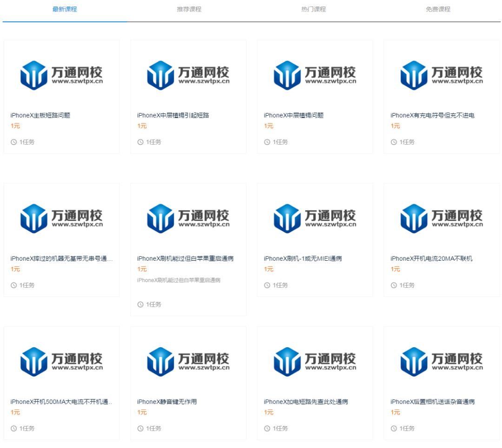Click the iPhoneX后置相机送话杂音通病 title link
This screenshot has width=502, height=448.
point(433,402)
